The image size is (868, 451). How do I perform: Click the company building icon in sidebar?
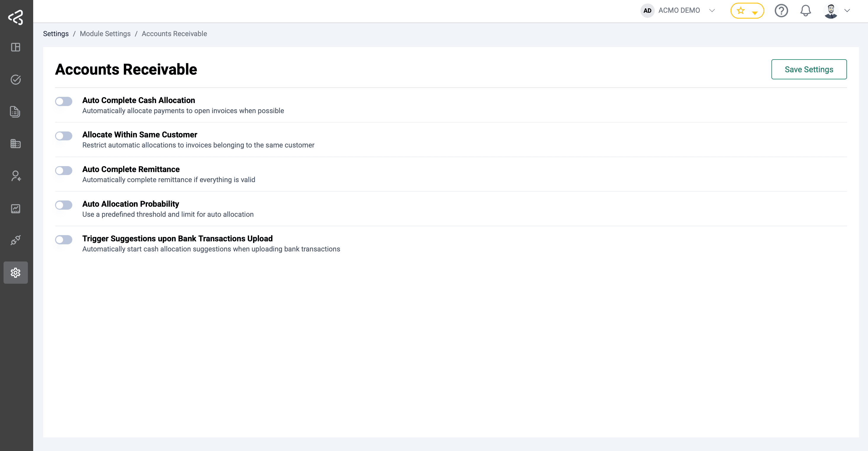pyautogui.click(x=15, y=144)
